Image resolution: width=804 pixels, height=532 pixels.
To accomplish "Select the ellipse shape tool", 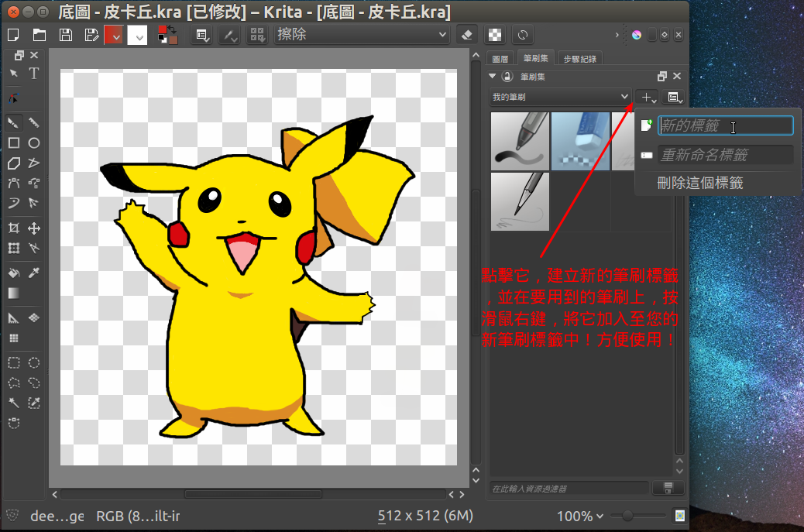I will click(x=34, y=142).
